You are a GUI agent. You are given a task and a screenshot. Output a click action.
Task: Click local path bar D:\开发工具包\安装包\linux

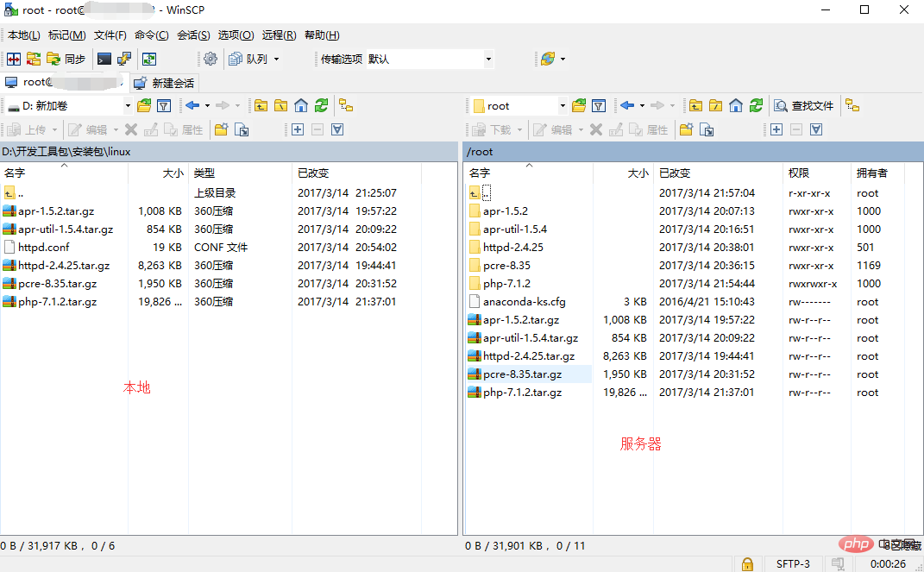point(229,151)
